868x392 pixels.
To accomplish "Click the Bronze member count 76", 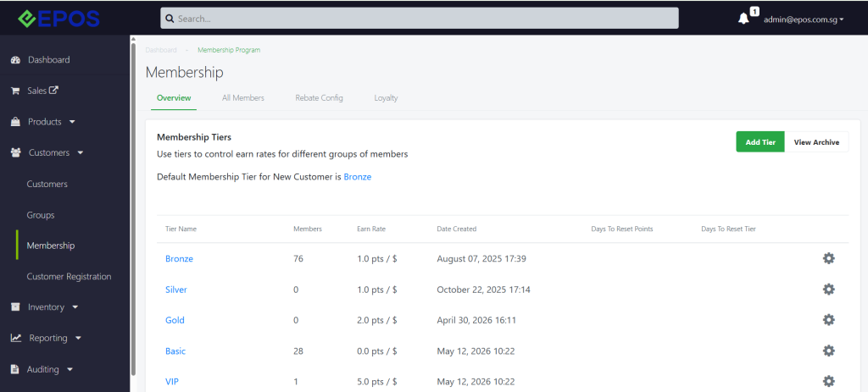I will coord(298,258).
